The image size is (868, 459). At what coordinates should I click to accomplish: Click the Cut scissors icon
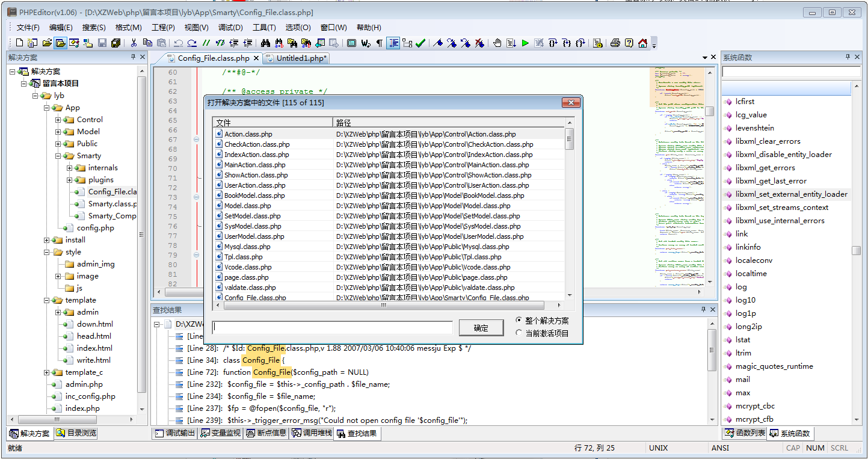(x=134, y=43)
